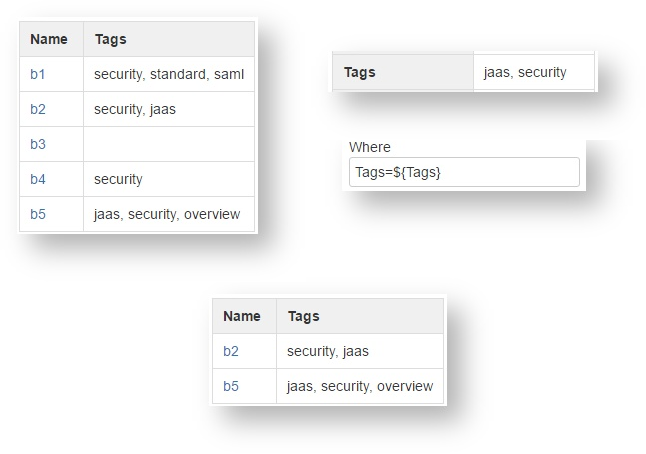This screenshot has height=454, width=646.
Task: Click 'jaas, security, overview' in top table
Action: (166, 214)
